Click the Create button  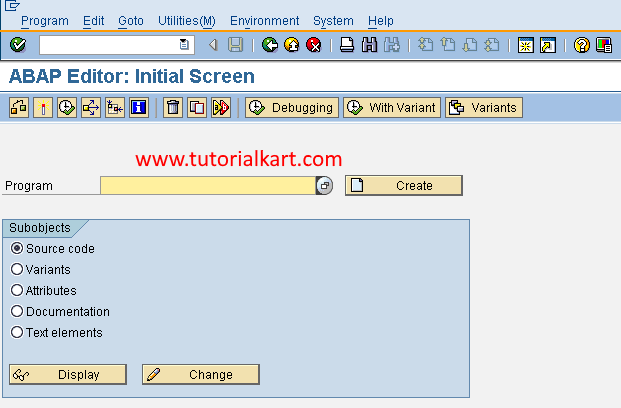(x=404, y=185)
